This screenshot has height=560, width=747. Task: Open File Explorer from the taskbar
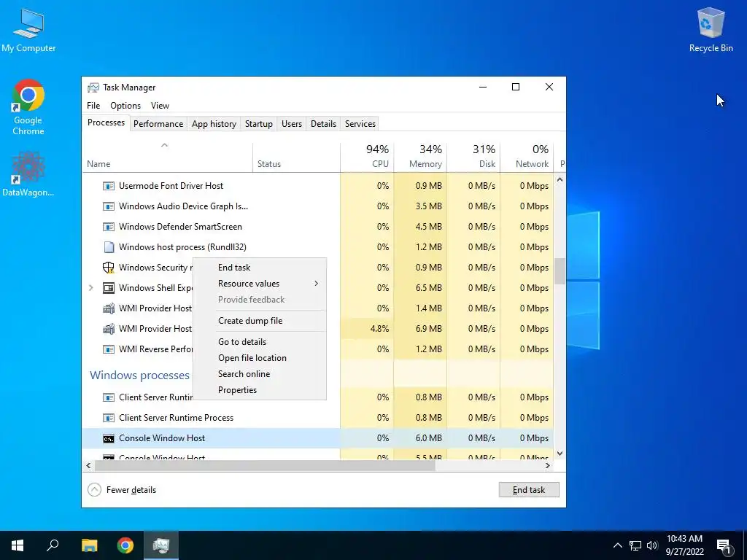coord(89,545)
